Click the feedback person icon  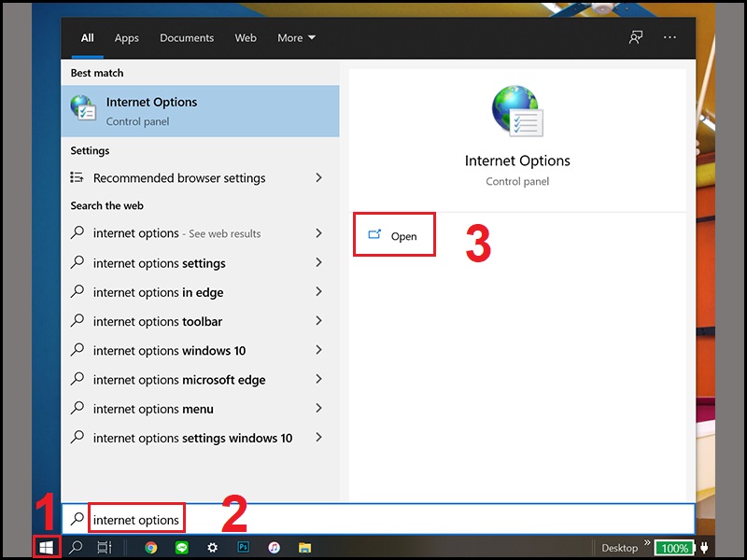(x=636, y=37)
